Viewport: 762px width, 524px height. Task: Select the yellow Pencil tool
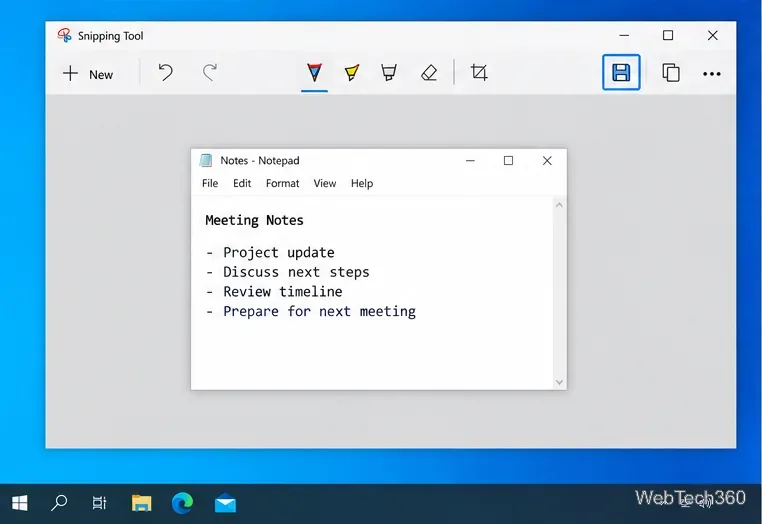[x=351, y=73]
